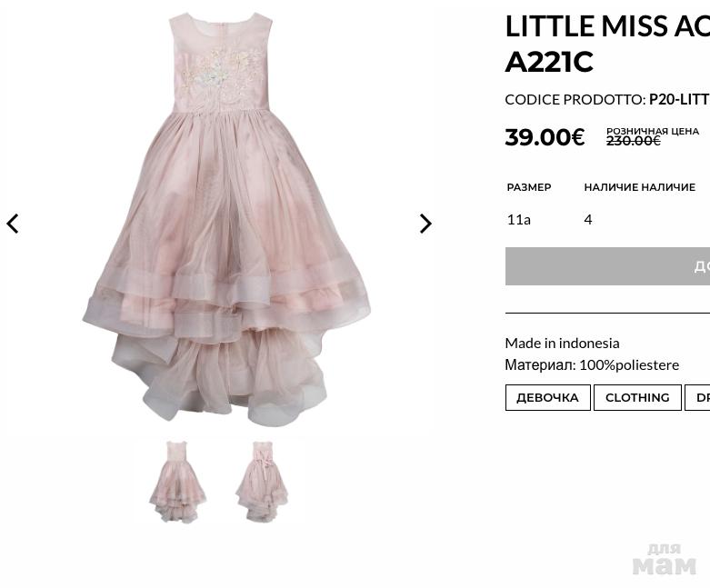Click the partially visible tag after CLOTHING
Image resolution: width=710 pixels, height=588 pixels.
[x=700, y=397]
